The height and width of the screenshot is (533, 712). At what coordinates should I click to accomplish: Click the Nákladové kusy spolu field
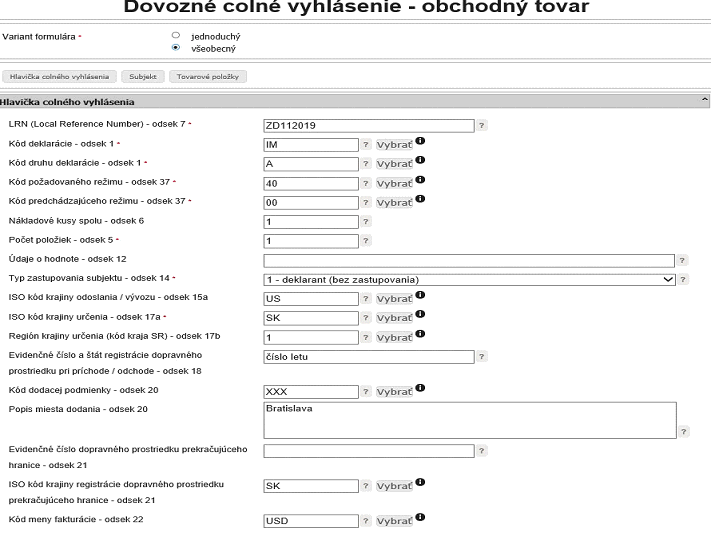pos(311,222)
